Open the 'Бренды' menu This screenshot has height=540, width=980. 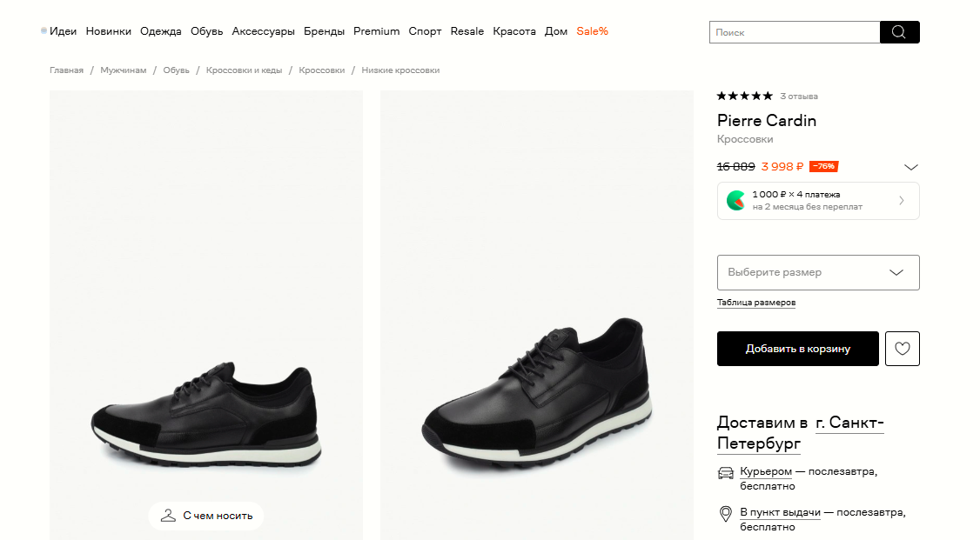(324, 31)
